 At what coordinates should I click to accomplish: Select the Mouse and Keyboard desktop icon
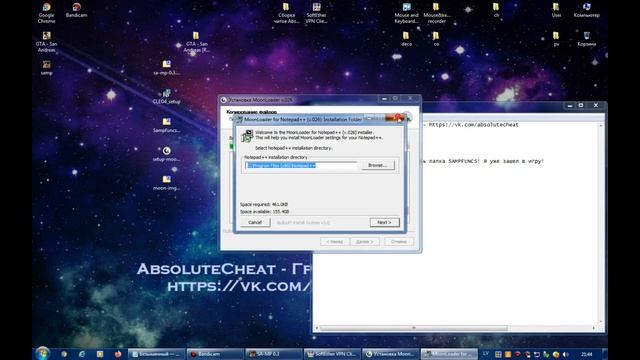pyautogui.click(x=407, y=13)
